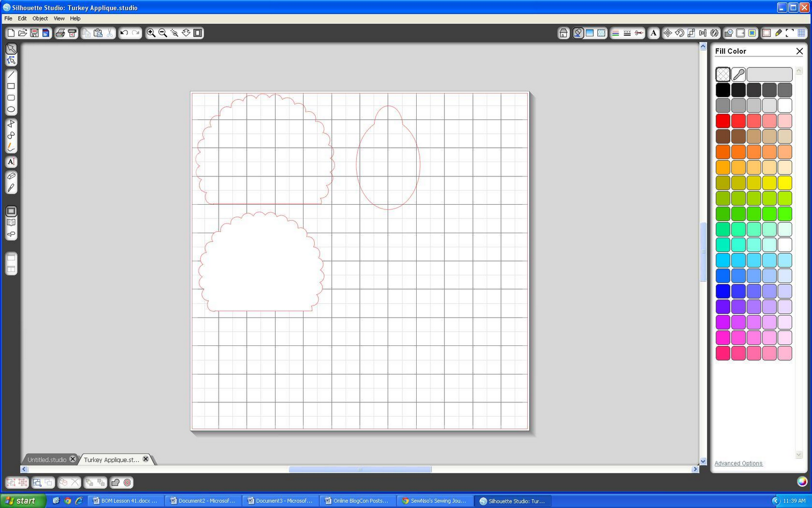Open the Help menu
The height and width of the screenshot is (508, 812).
tap(75, 18)
